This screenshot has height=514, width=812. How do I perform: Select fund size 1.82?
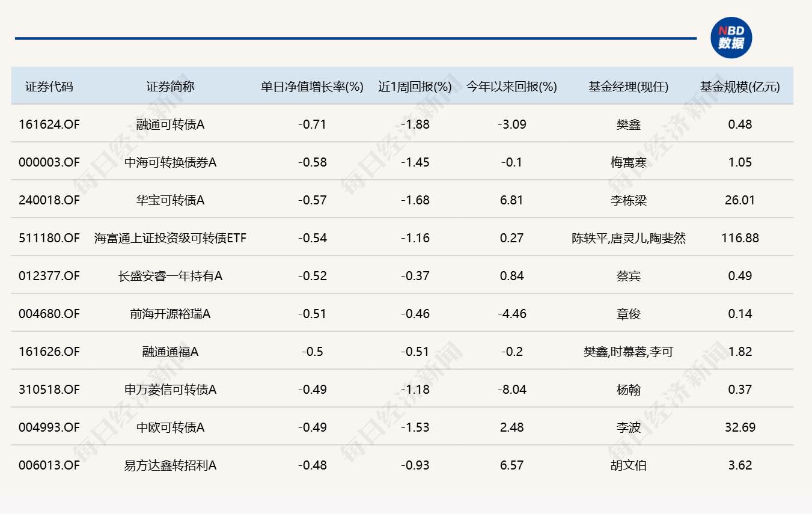click(740, 352)
